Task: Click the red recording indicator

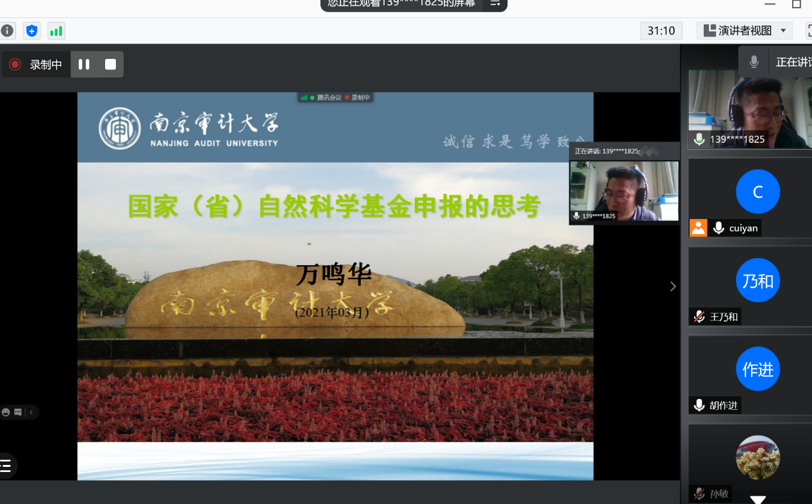Action: [15, 64]
